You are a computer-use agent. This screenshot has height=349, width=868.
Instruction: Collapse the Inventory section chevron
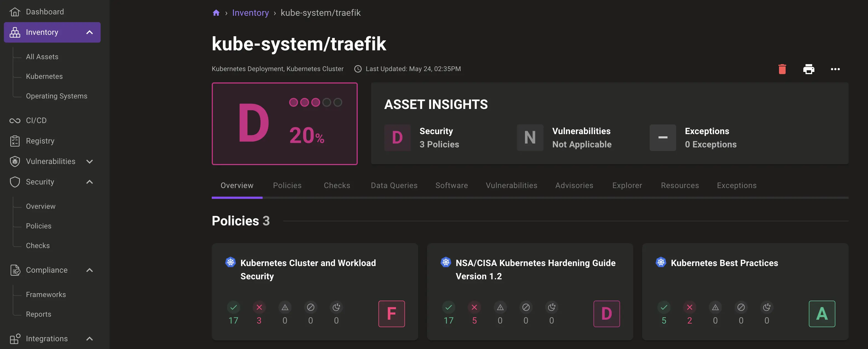click(x=89, y=32)
